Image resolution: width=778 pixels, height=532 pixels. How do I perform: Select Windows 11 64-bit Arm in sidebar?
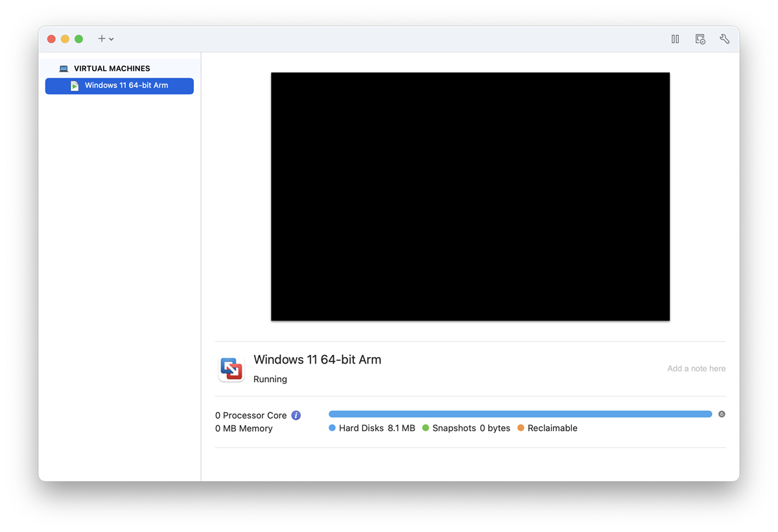(119, 86)
